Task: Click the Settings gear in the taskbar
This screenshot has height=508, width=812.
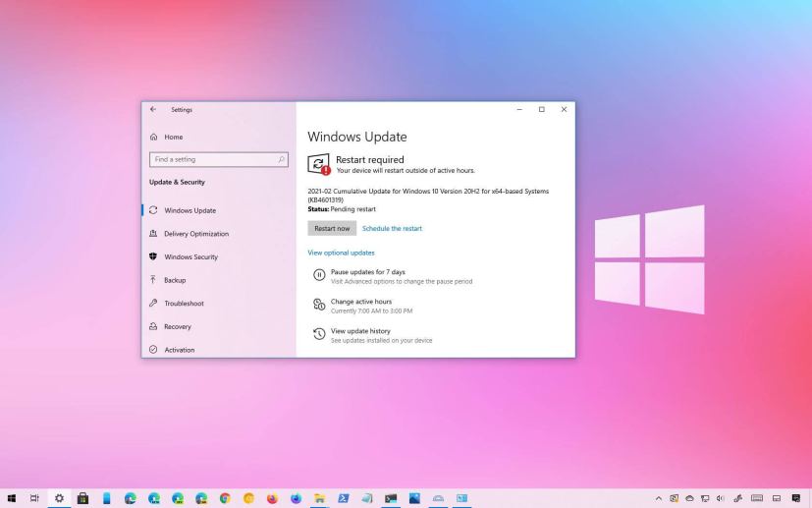Action: point(59,499)
